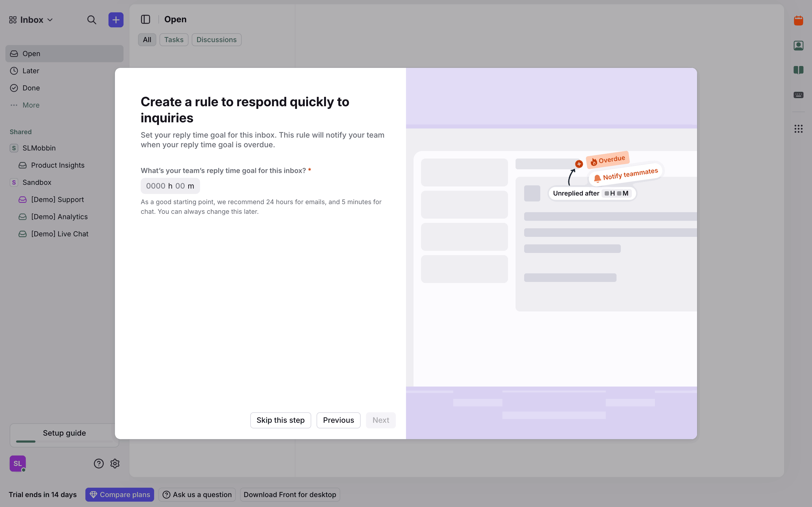The width and height of the screenshot is (812, 507).
Task: Click the Previous button
Action: coord(338,420)
